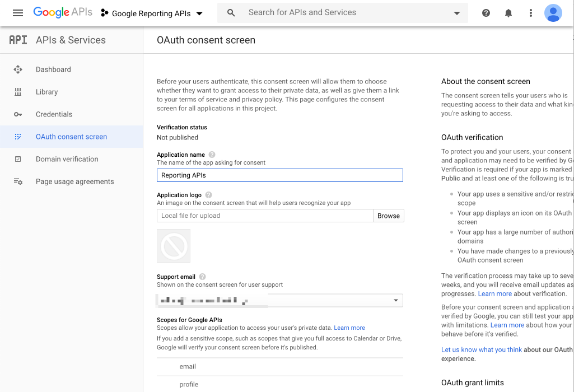Click the Credentials key icon
The width and height of the screenshot is (574, 392).
tap(18, 114)
